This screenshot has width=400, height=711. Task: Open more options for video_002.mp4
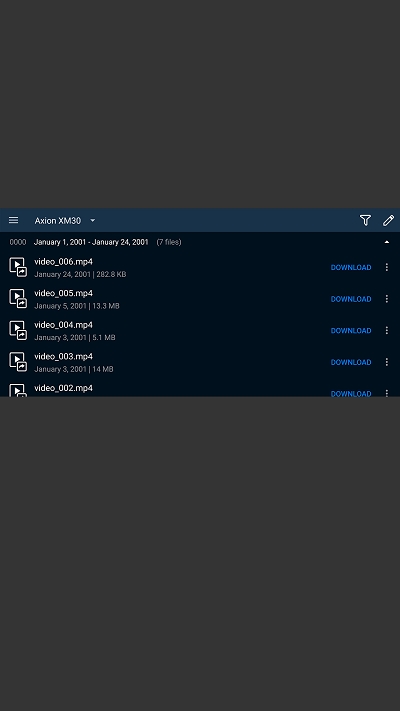[387, 393]
